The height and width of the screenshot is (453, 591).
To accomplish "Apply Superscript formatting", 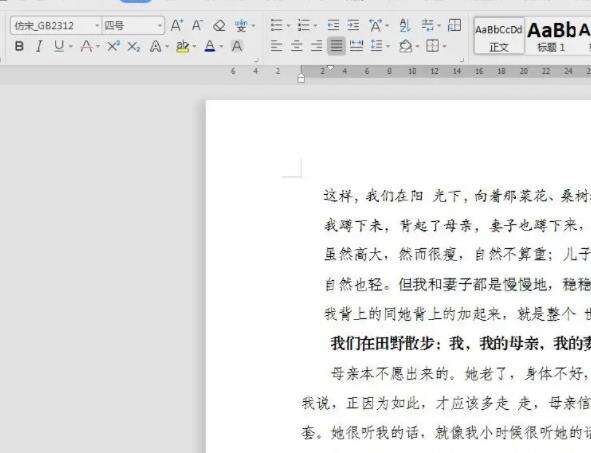I will (113, 47).
